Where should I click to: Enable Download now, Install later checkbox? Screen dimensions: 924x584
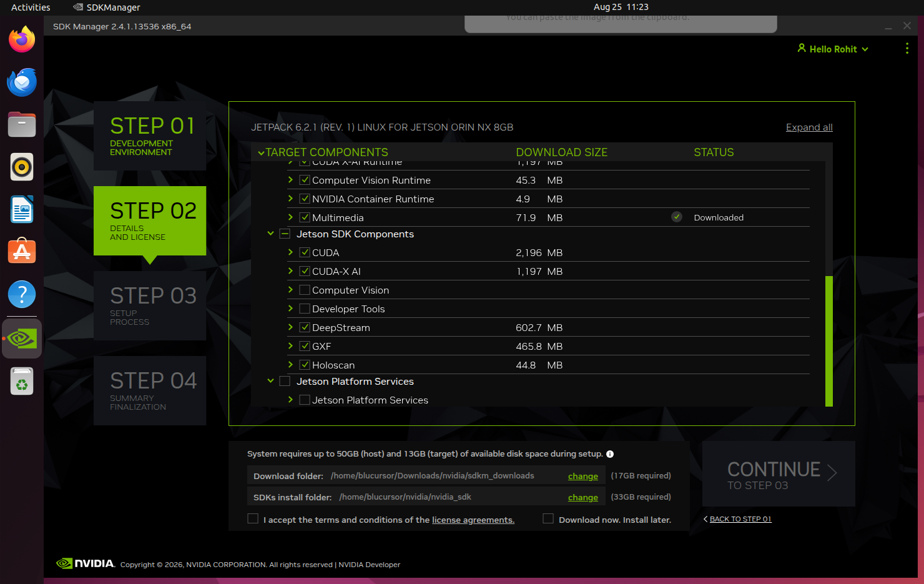point(548,518)
